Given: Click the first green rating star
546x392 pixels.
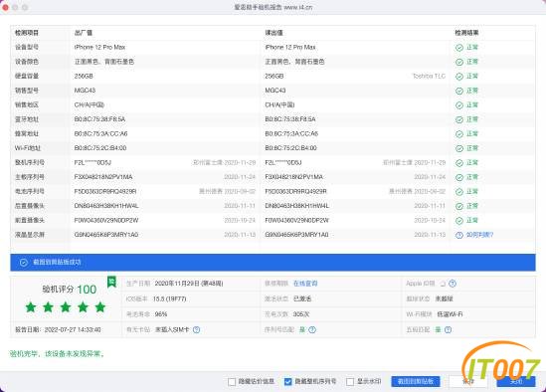Looking at the screenshot, I should click(31, 307).
